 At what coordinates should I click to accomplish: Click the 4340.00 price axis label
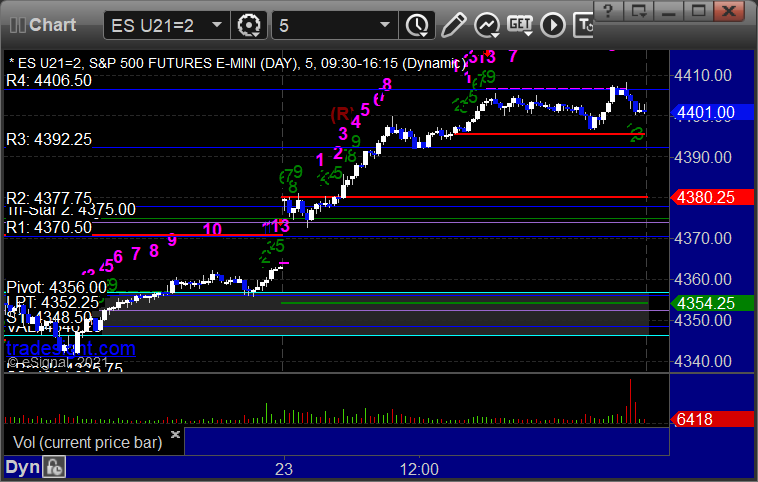(x=703, y=361)
